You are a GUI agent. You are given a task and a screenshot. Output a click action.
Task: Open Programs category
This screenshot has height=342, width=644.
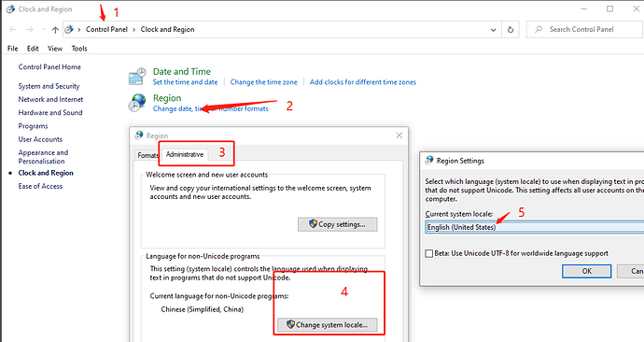pyautogui.click(x=33, y=126)
